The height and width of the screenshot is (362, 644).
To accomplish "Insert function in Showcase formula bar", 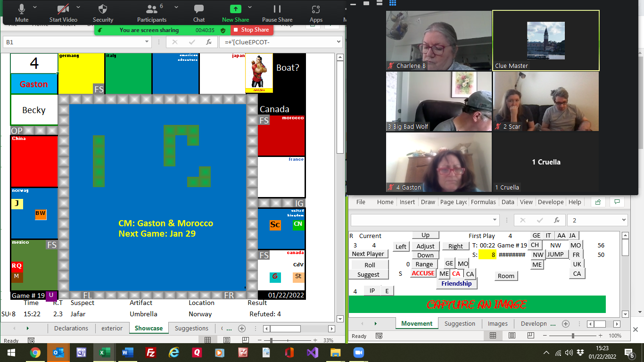I will pos(209,42).
